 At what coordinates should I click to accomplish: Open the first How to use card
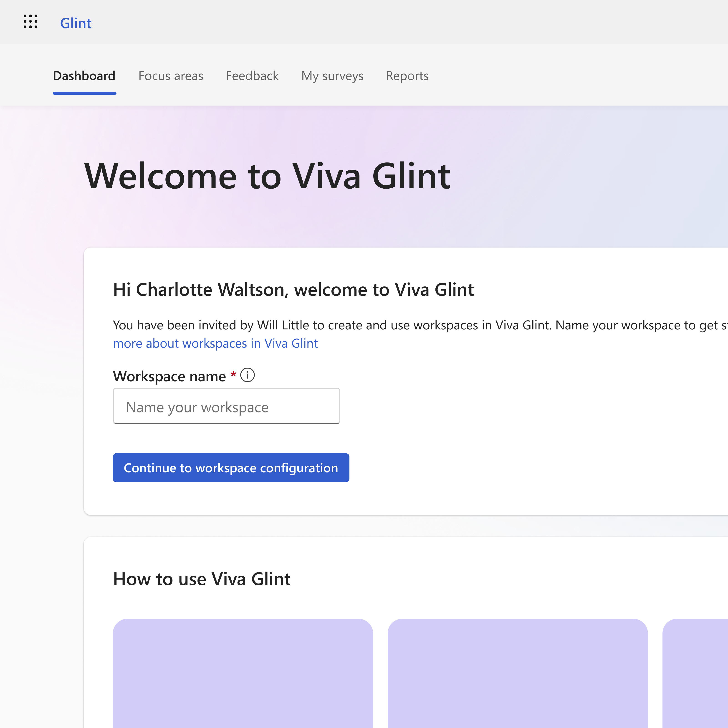tap(243, 673)
